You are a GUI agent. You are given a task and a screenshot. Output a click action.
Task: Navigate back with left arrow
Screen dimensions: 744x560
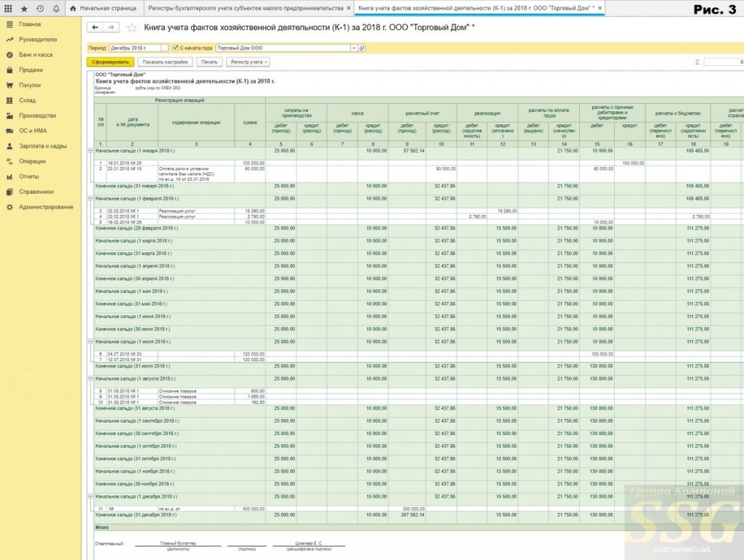pos(95,28)
